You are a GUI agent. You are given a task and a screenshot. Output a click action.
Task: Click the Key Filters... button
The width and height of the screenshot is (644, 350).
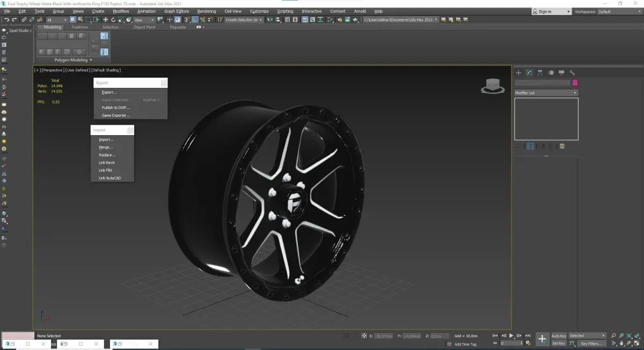pyautogui.click(x=591, y=343)
